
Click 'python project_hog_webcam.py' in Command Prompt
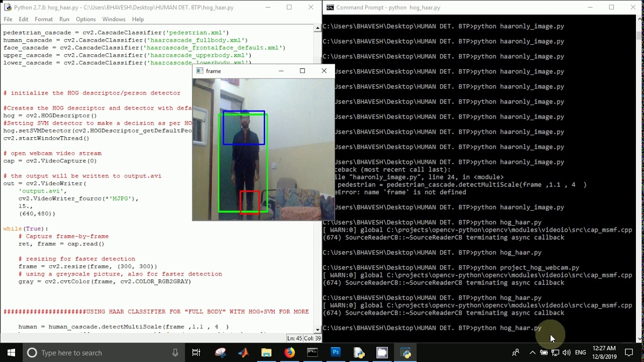pos(526,267)
